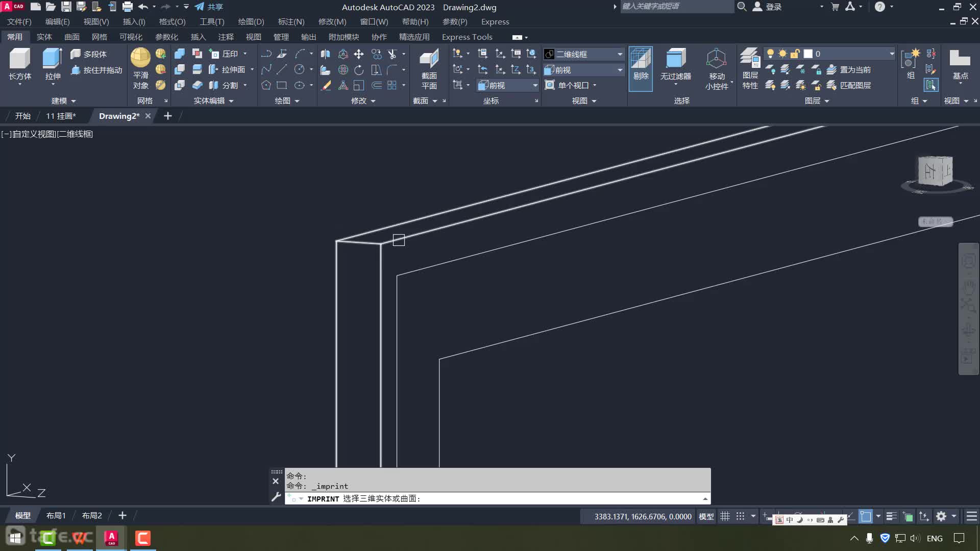Open the 二维线框 visual style dropdown

tap(584, 54)
